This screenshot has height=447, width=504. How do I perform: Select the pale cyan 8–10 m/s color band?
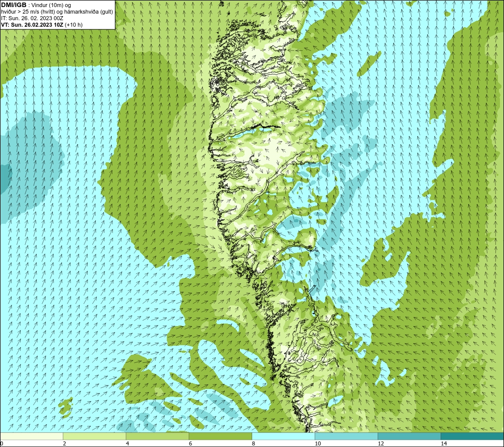point(283,436)
